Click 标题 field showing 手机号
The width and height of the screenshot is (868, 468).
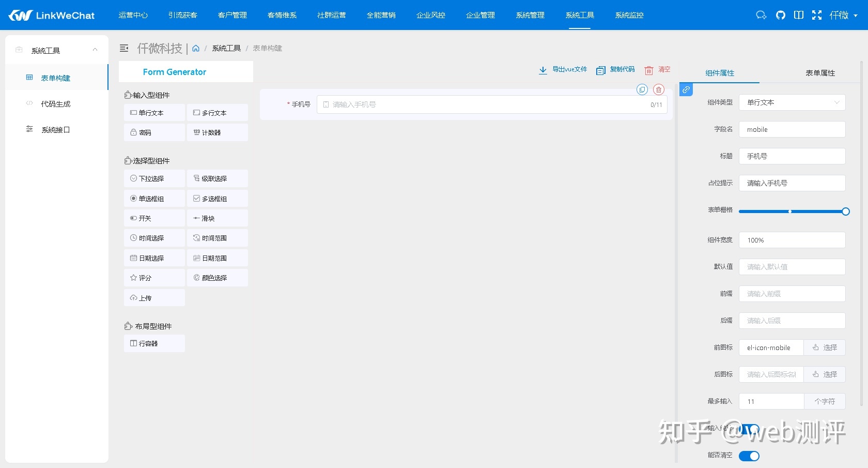tap(792, 156)
